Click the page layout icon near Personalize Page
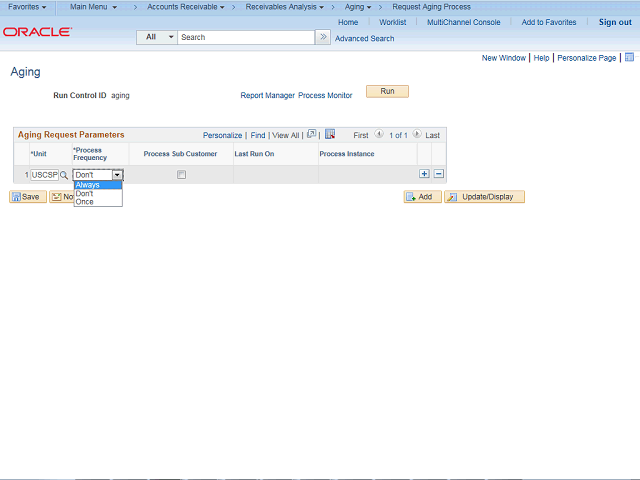640x480 pixels. tap(629, 57)
